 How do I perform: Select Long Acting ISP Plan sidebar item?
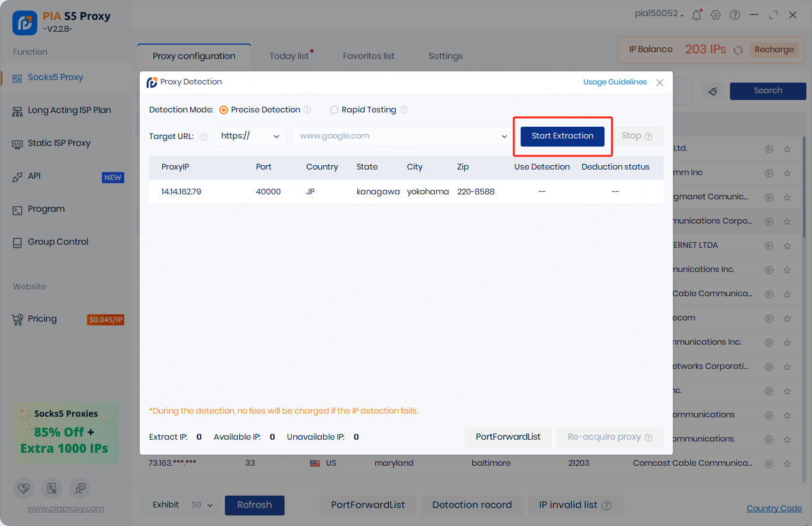tap(69, 111)
